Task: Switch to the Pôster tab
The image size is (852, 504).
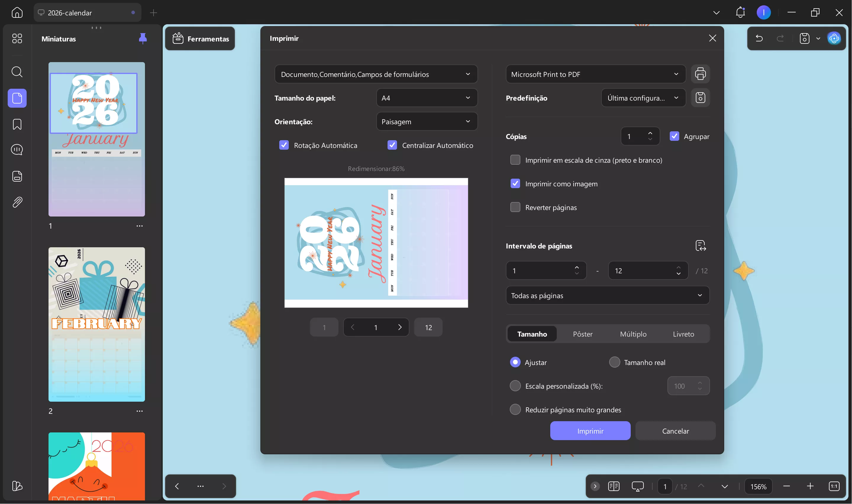Action: coord(582,334)
